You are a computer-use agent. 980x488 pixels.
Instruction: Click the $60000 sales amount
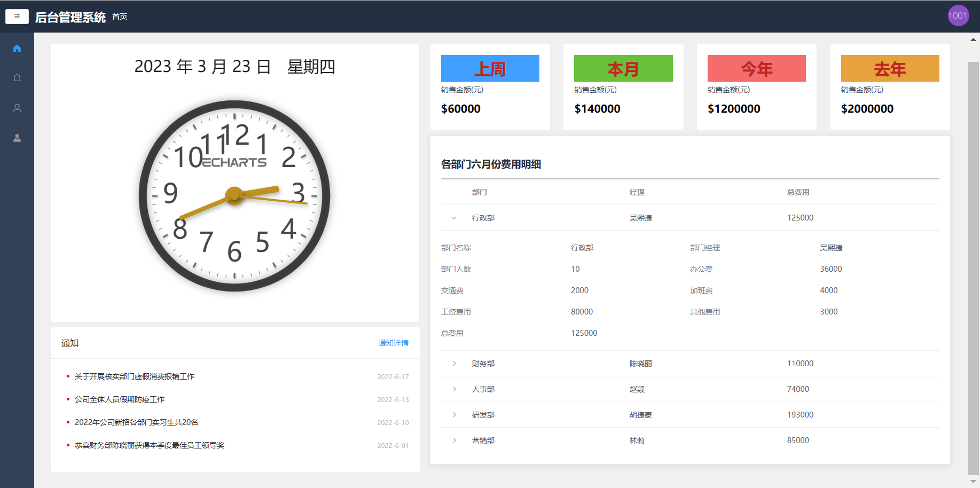click(x=461, y=109)
